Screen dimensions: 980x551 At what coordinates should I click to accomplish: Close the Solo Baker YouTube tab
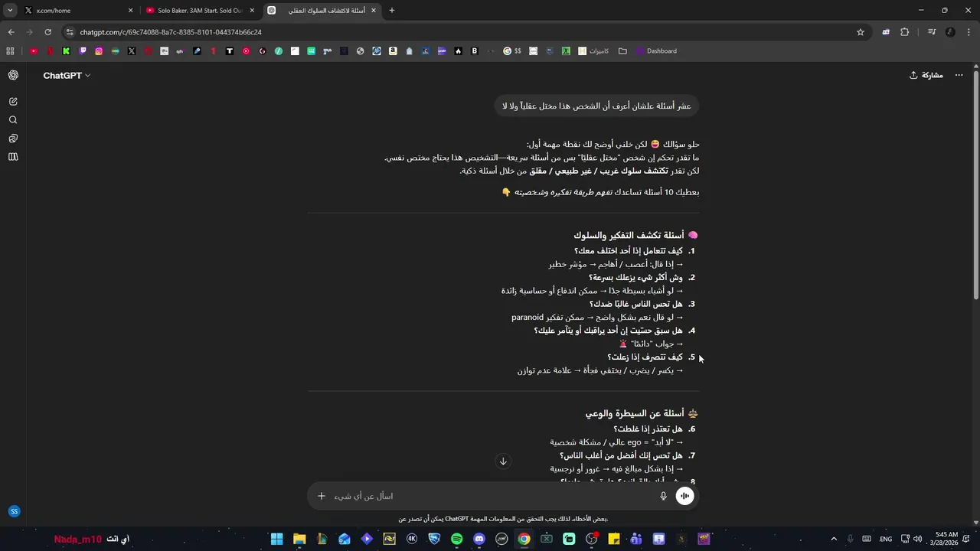click(252, 11)
